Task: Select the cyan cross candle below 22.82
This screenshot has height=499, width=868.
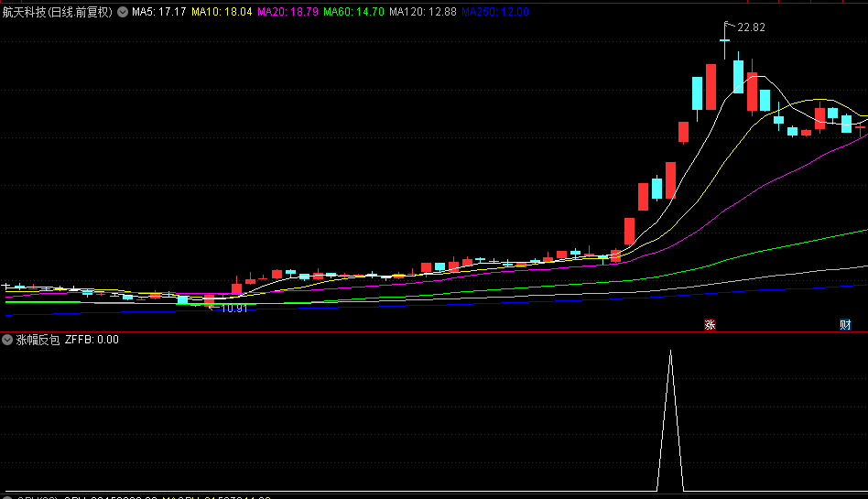Action: 724,40
